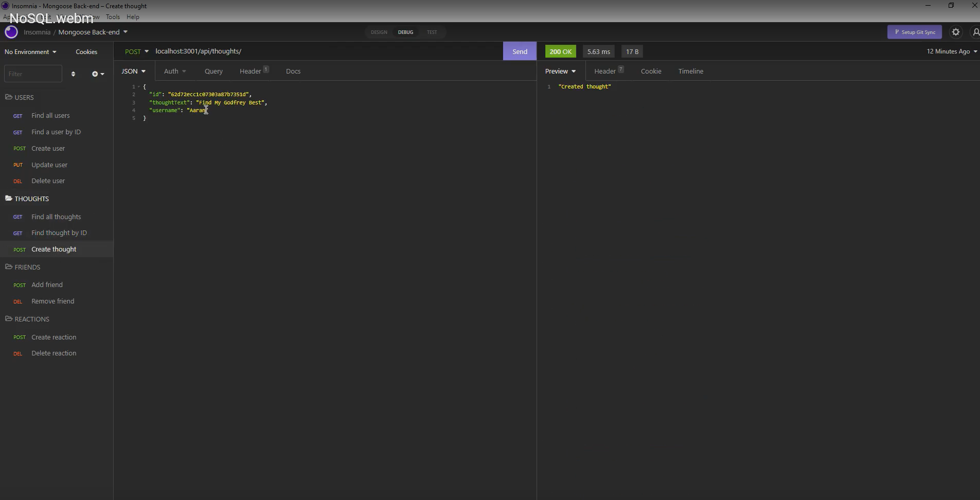980x500 pixels.
Task: Collapse the USERS folder
Action: [x=20, y=97]
